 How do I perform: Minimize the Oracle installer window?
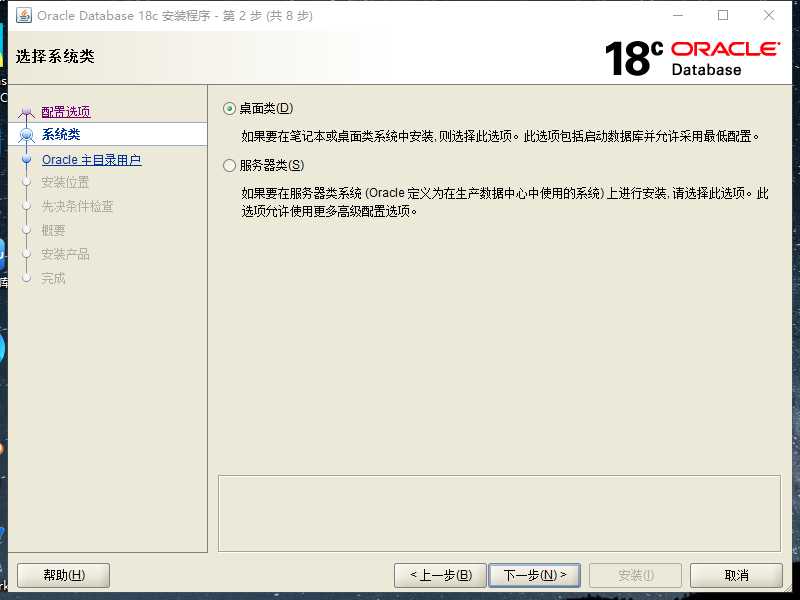click(x=678, y=15)
